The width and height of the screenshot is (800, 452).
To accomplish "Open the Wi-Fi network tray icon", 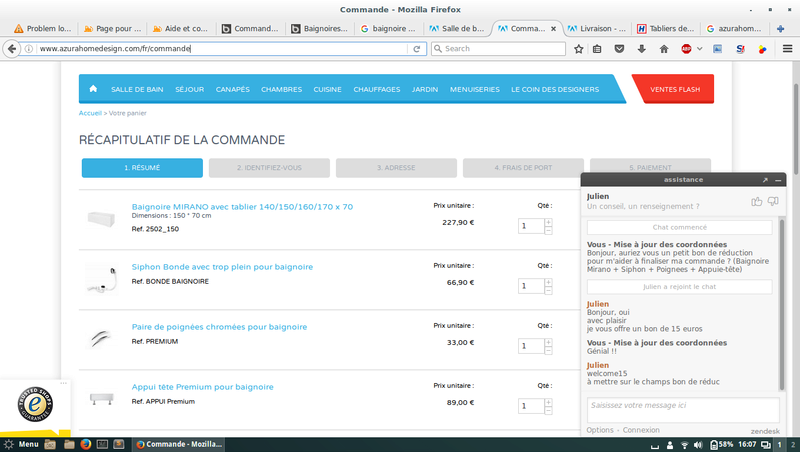I will [x=684, y=445].
